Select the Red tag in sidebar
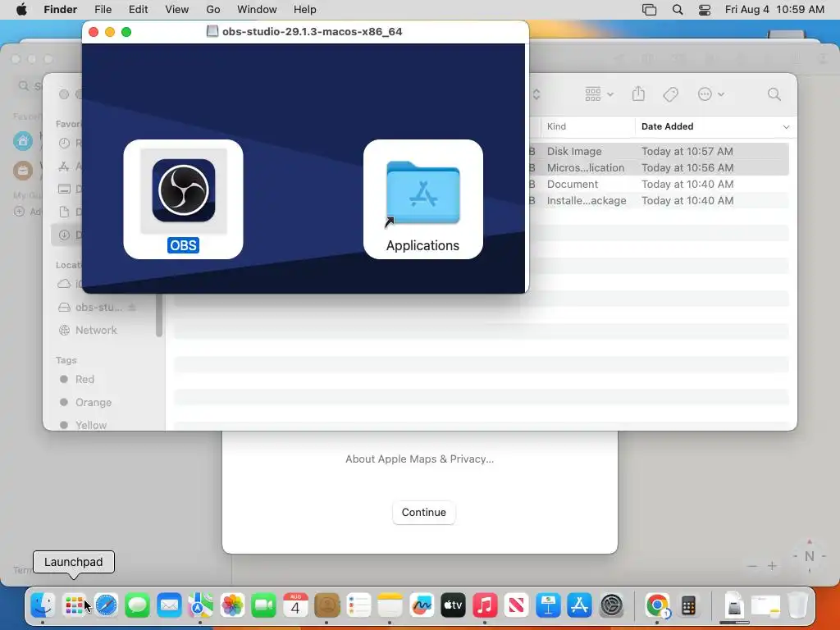 pos(84,379)
